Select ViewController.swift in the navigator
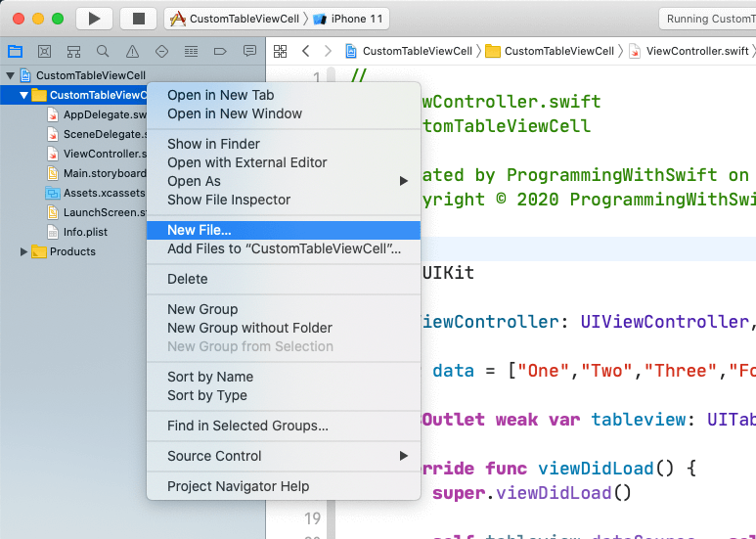The height and width of the screenshot is (539, 756). click(x=97, y=155)
